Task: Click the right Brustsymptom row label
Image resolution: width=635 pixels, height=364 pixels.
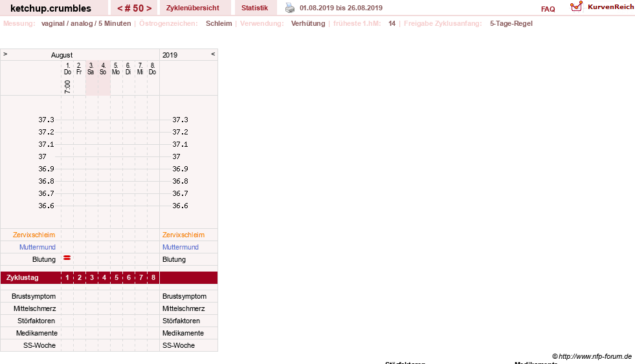Action: point(184,297)
